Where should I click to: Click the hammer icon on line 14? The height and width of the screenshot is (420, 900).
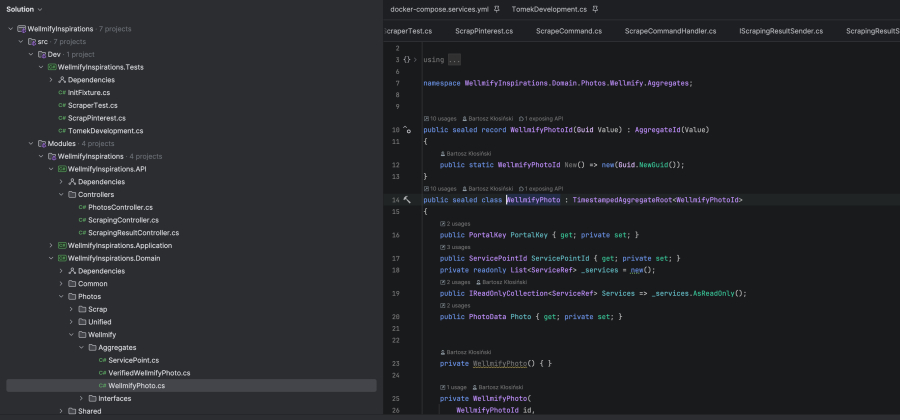(x=407, y=200)
